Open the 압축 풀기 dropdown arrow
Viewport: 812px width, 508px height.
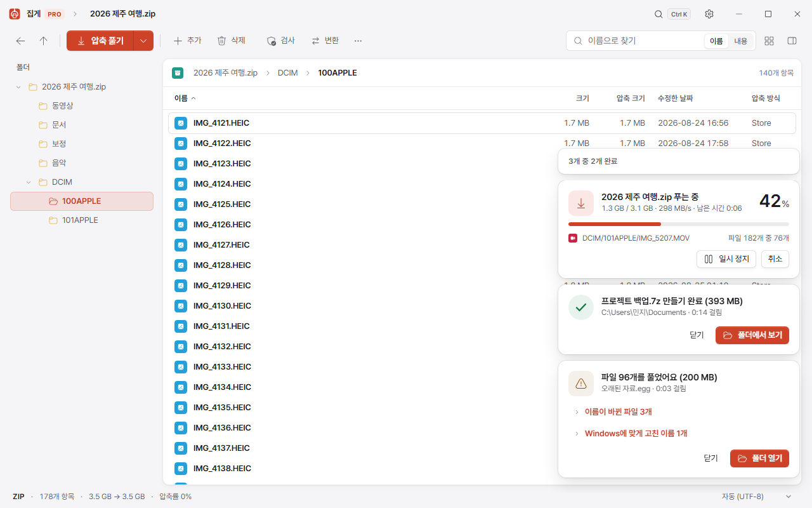[143, 41]
